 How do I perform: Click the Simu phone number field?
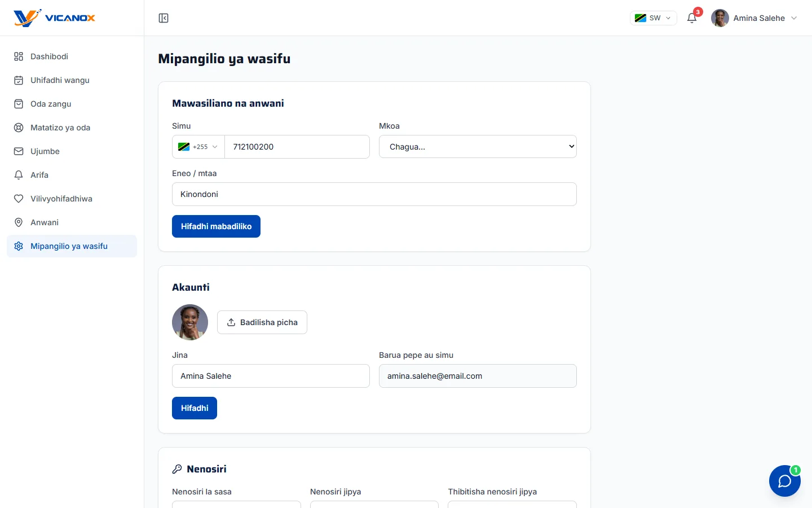click(297, 147)
